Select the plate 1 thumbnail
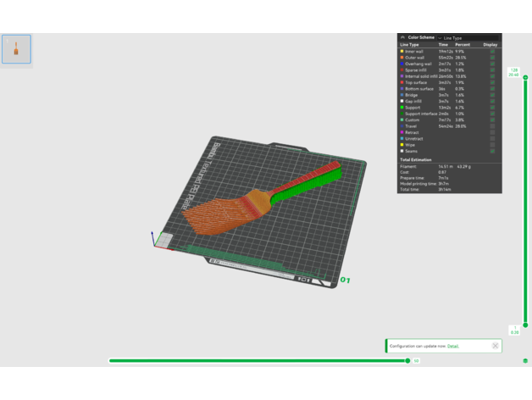 coord(16,49)
